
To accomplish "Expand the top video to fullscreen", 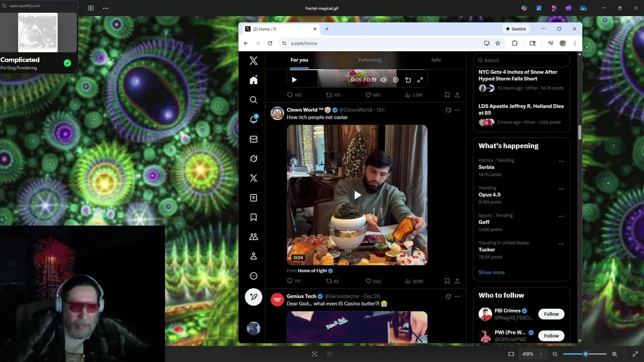I will [x=420, y=79].
